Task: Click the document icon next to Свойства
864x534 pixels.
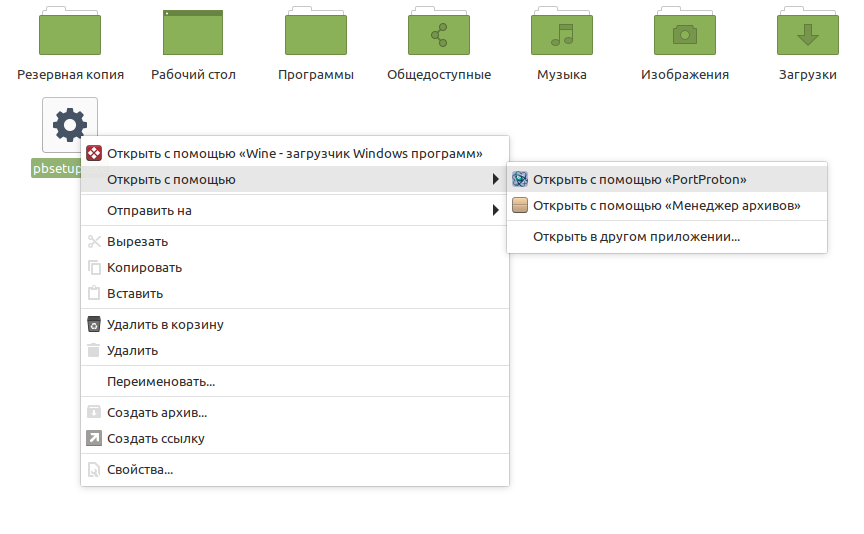Action: tap(94, 470)
